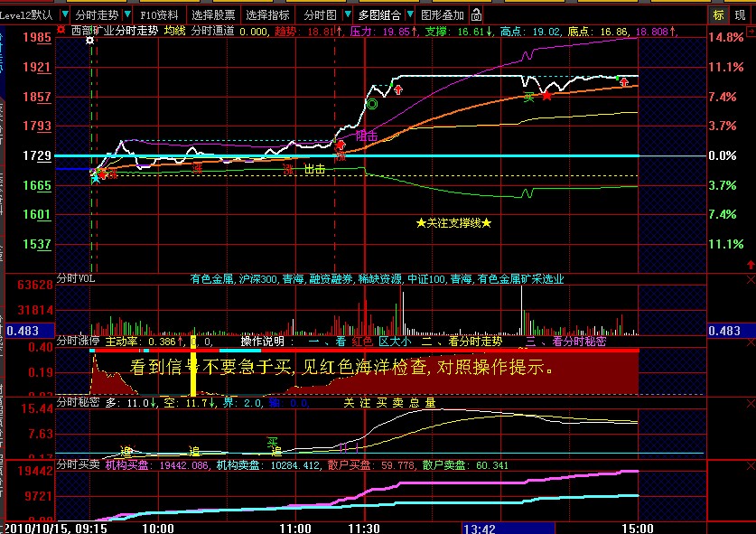This screenshot has width=756, height=534.
Task: Open the dropdown arrow next to Level2默认
Action: pos(65,14)
